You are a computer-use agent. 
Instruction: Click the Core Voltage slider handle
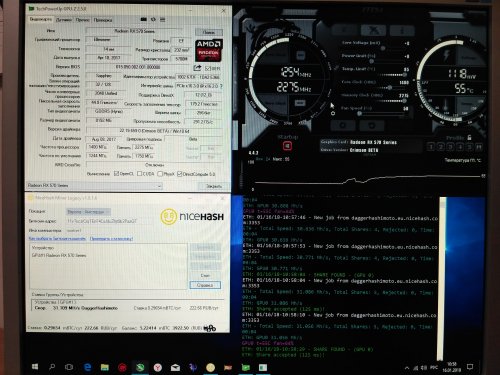coord(383,48)
